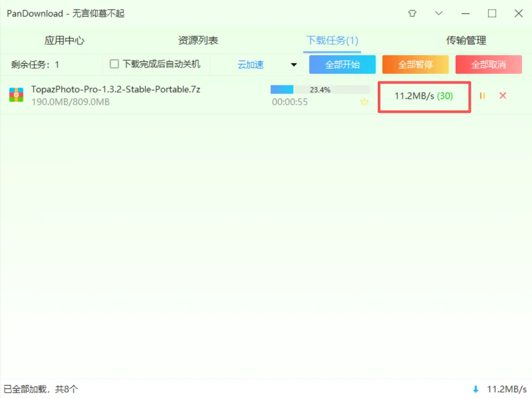
Task: Start all downloads with 全部开始
Action: (x=342, y=64)
